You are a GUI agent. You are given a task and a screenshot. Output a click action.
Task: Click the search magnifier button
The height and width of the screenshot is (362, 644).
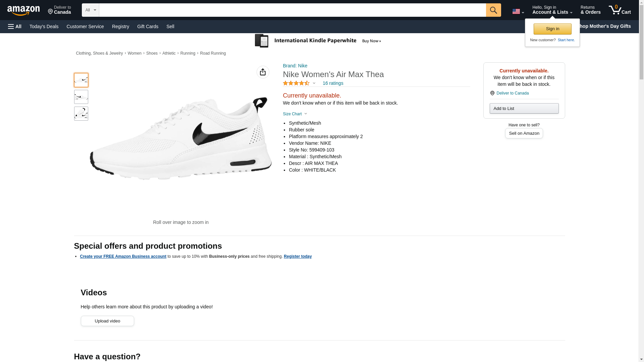pyautogui.click(x=493, y=10)
